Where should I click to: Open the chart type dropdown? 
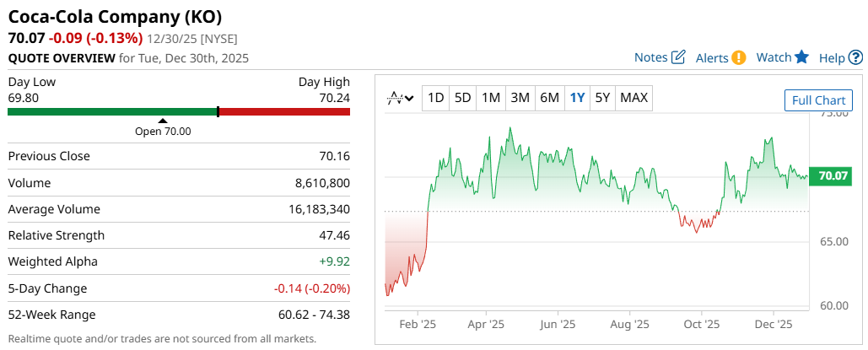click(x=400, y=98)
